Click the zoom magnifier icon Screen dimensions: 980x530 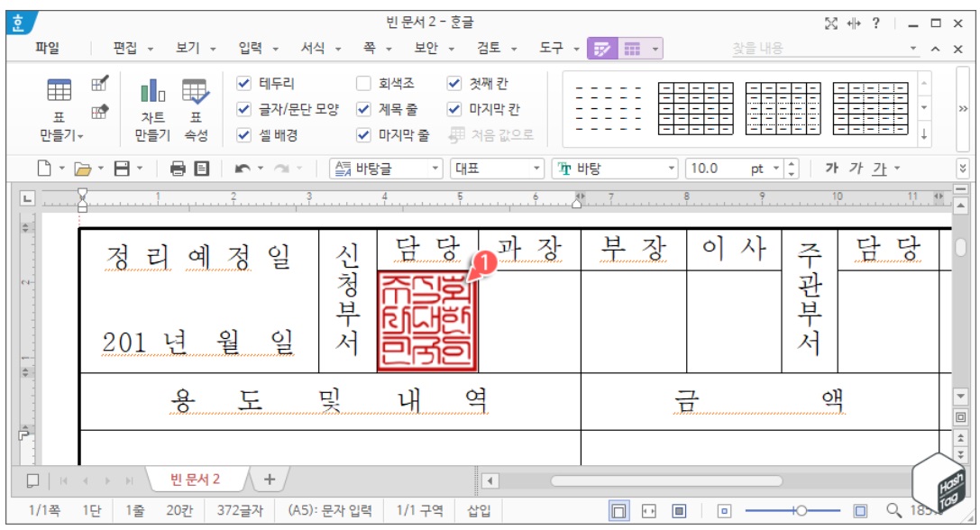[x=893, y=511]
